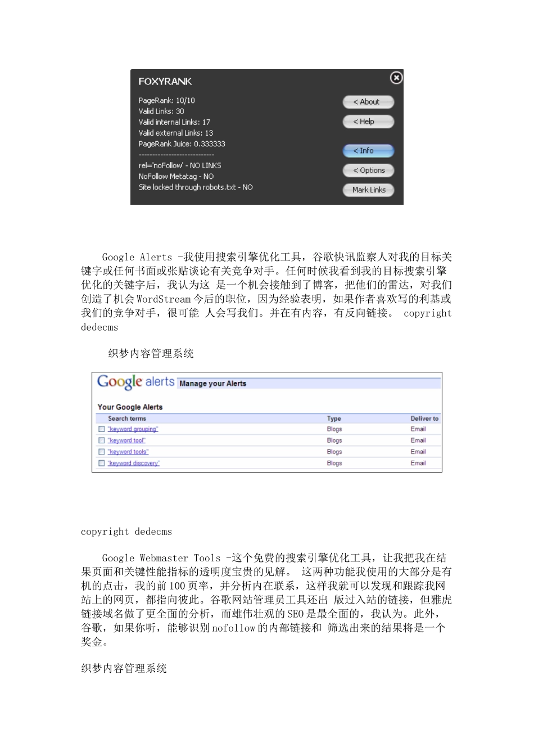Tick the checkbox for "keyword tools" alert
The width and height of the screenshot is (534, 756).
pos(102,452)
